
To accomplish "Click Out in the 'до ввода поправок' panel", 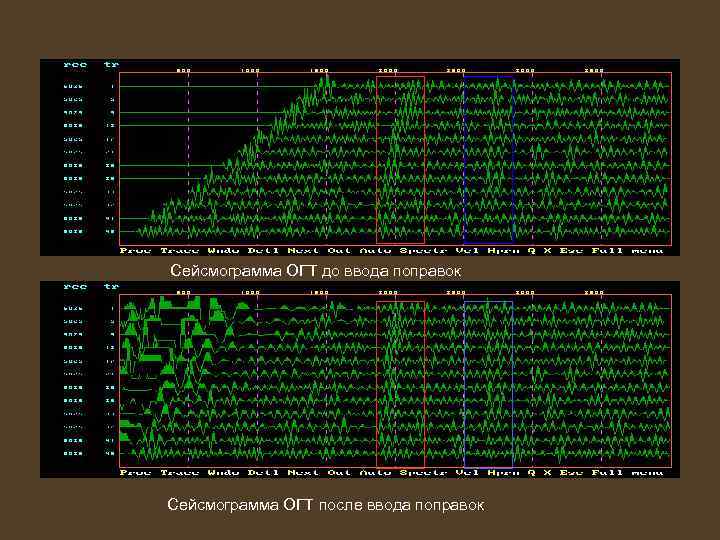I will tap(339, 250).
